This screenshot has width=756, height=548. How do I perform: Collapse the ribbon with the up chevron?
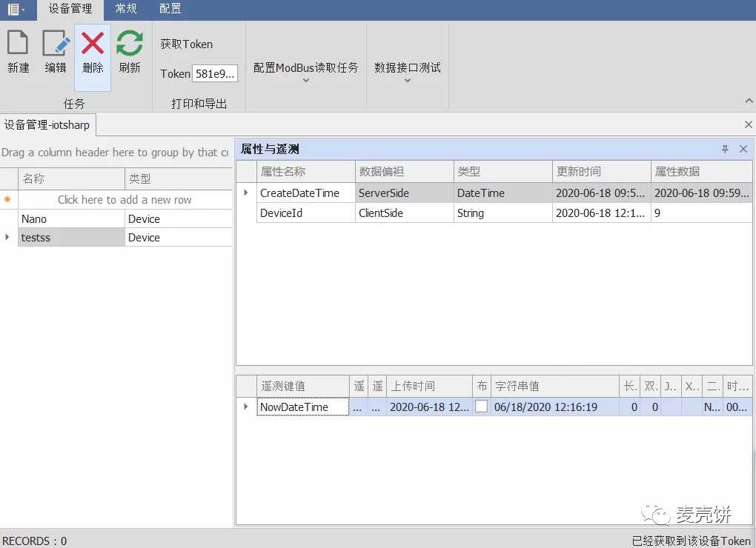coord(749,101)
